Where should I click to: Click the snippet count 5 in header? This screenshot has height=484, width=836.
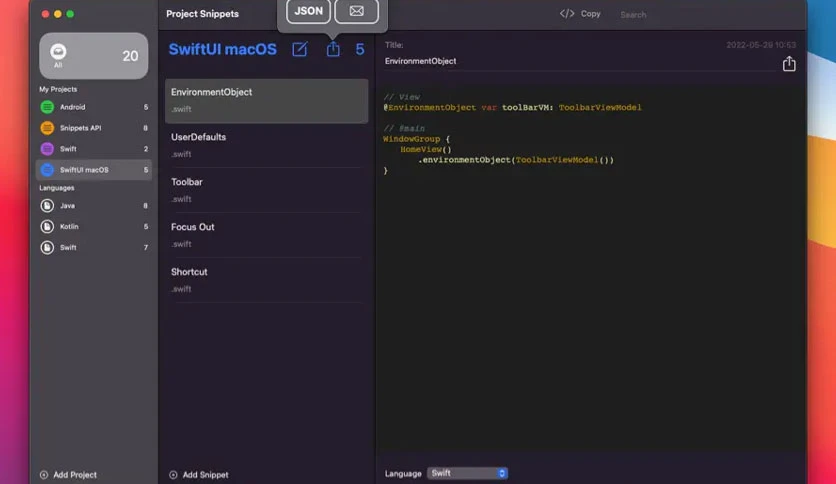coord(360,50)
